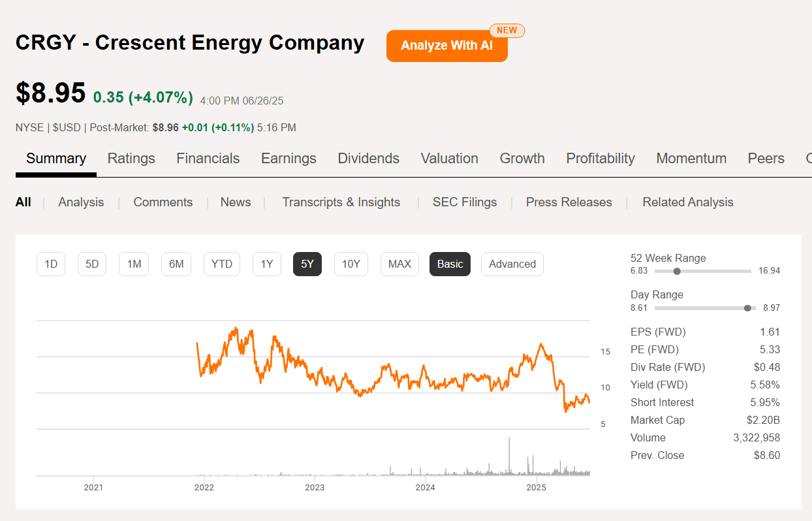
Task: View 6M price history
Action: click(x=176, y=264)
